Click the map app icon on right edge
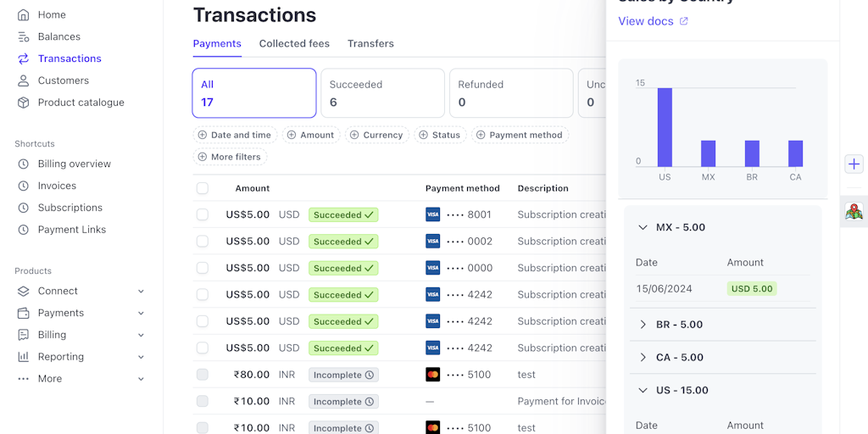 click(854, 212)
